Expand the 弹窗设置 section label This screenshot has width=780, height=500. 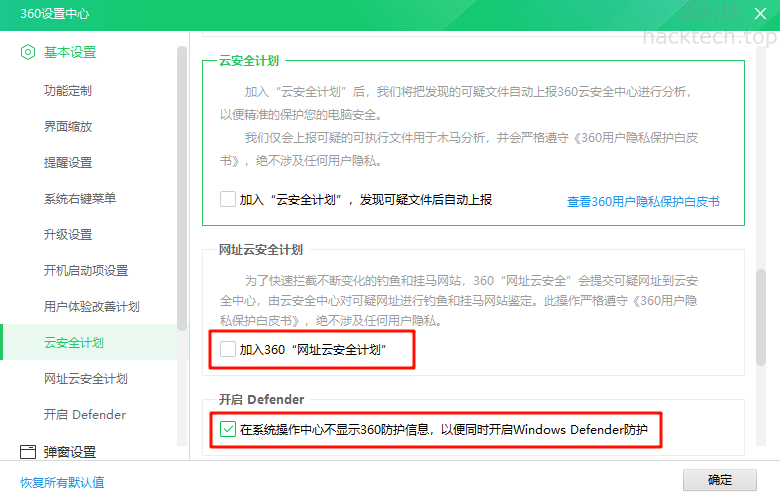[70, 452]
